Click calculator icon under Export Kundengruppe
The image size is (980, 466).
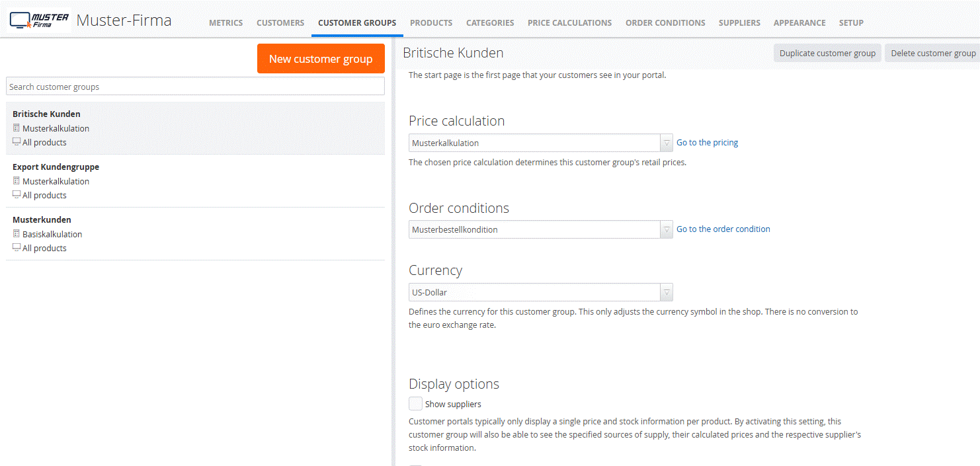[x=17, y=181]
